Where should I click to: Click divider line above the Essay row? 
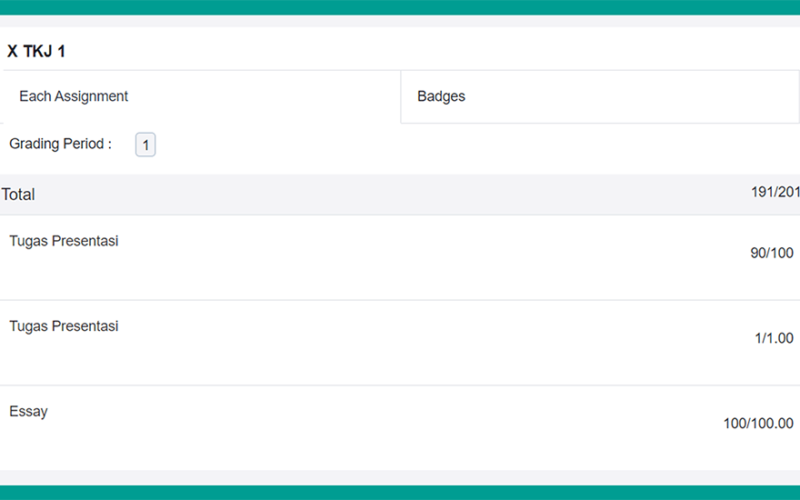pos(400,385)
